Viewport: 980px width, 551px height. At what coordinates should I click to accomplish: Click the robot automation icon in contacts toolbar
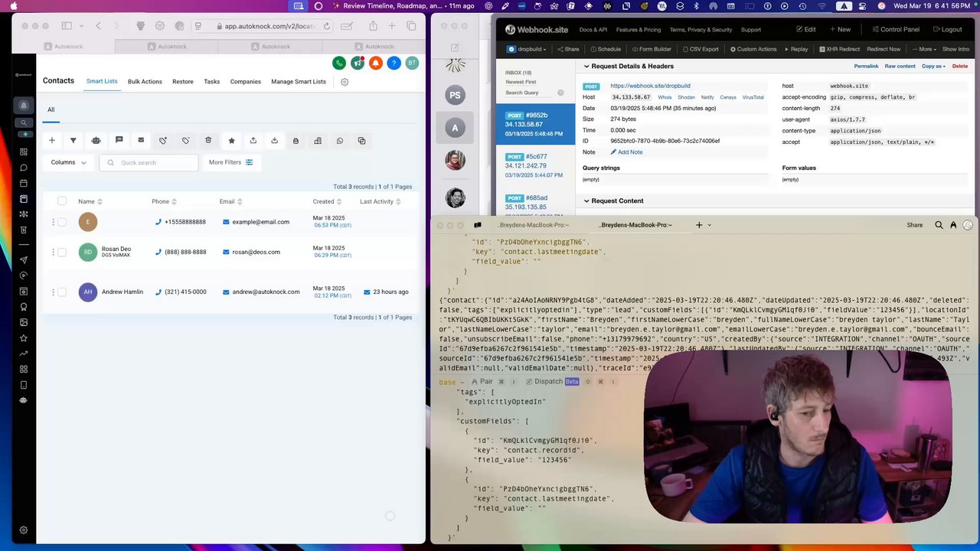(96, 141)
